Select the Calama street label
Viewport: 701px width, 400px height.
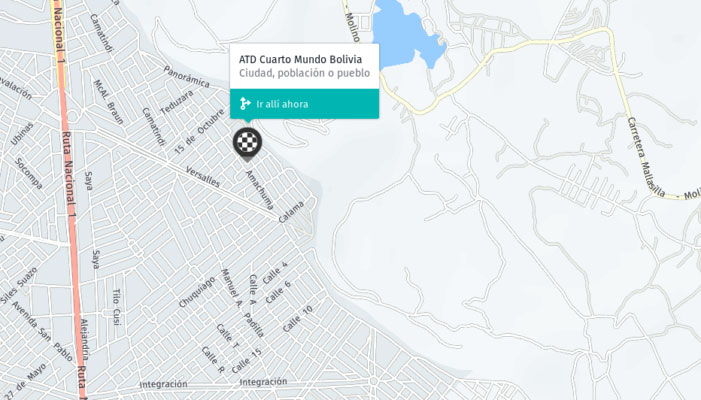(291, 212)
